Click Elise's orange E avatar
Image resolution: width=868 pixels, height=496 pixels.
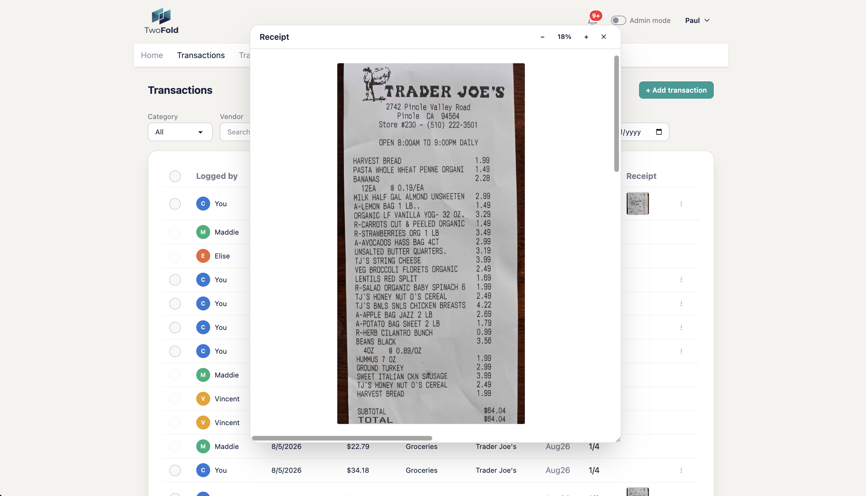tap(203, 256)
